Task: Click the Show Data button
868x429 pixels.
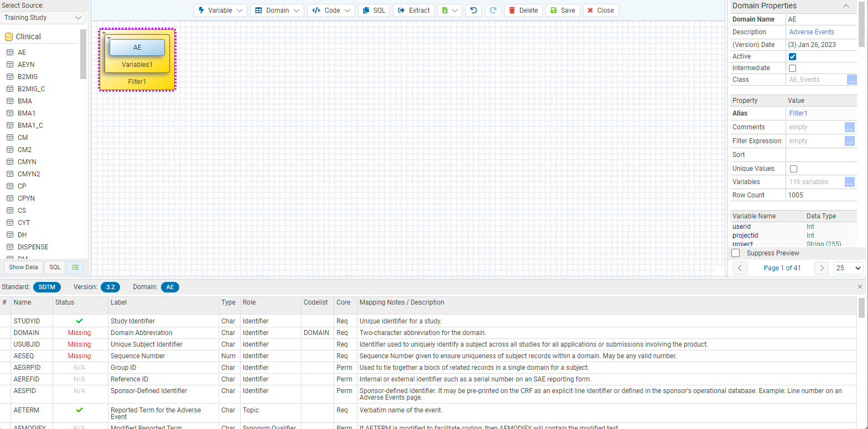Action: click(x=24, y=268)
